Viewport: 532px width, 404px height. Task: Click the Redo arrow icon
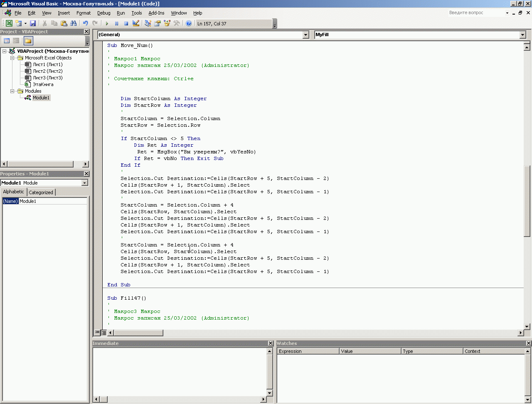[x=95, y=23]
